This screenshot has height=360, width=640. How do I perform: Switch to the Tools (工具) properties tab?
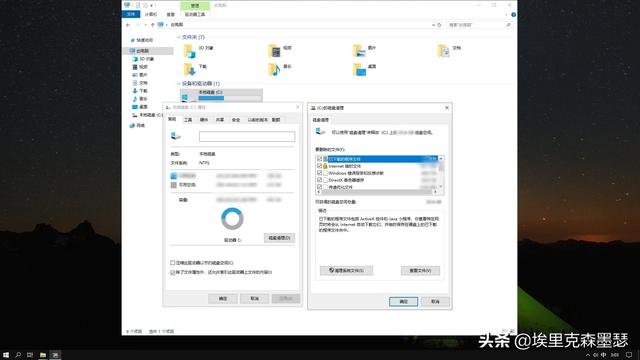pos(188,120)
